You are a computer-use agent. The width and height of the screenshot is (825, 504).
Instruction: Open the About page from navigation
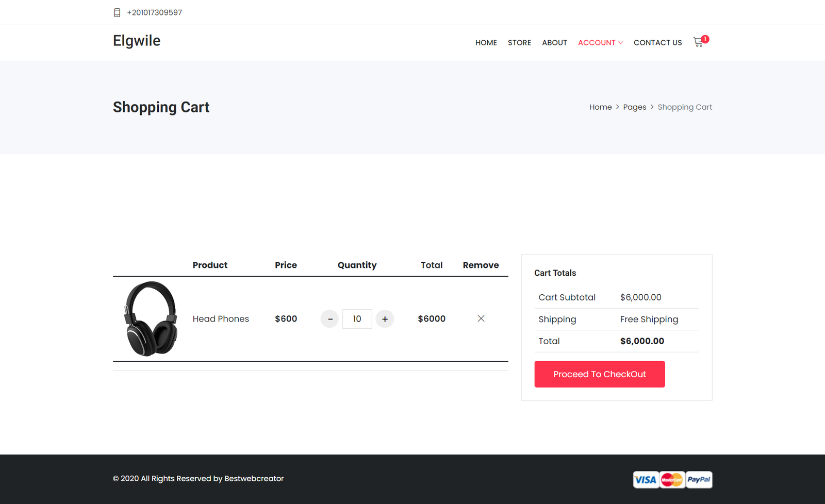coord(554,43)
